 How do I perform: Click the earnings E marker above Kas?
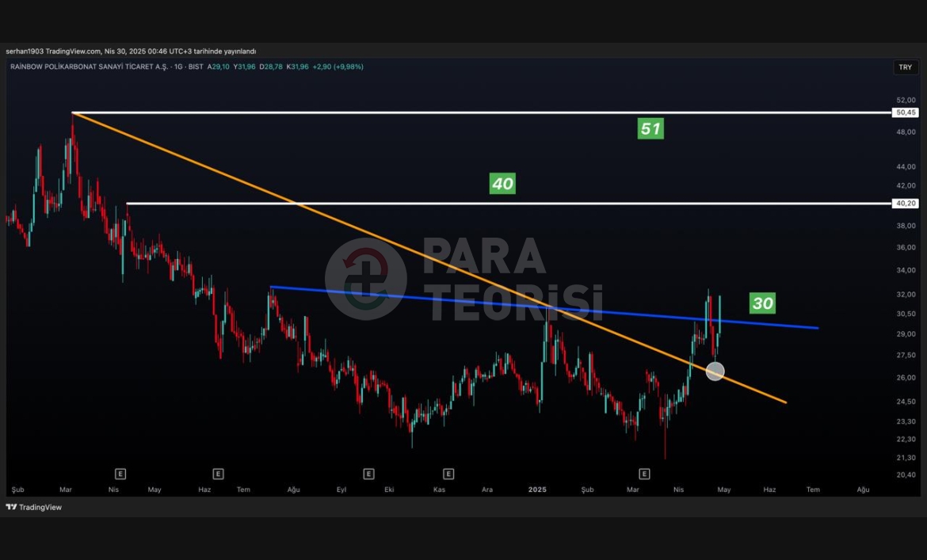448,474
